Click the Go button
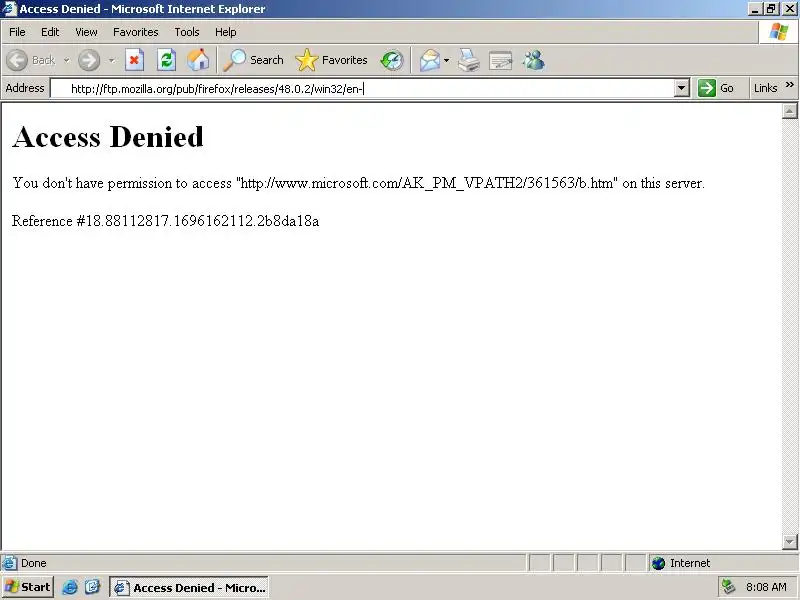The image size is (800, 600). pos(715,88)
